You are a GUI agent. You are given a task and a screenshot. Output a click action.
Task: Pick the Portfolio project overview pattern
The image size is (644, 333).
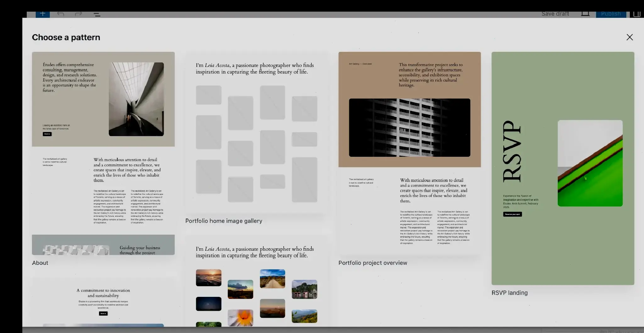pyautogui.click(x=409, y=153)
